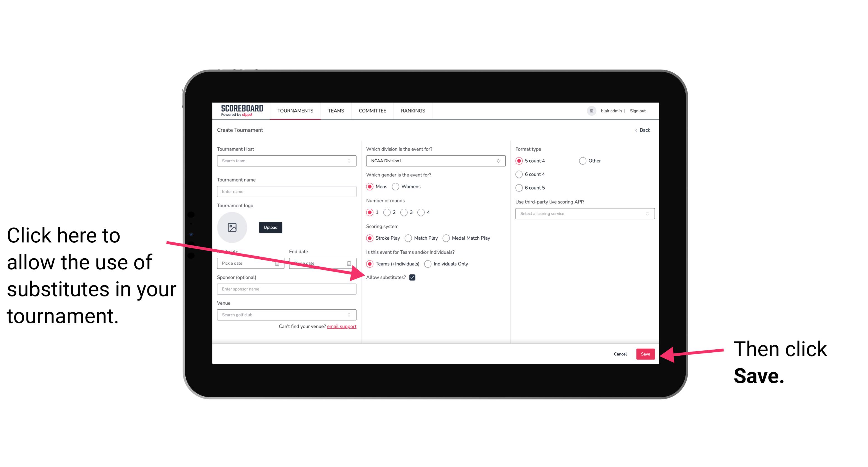Toggle the Allow substitutes checkbox

pyautogui.click(x=413, y=277)
